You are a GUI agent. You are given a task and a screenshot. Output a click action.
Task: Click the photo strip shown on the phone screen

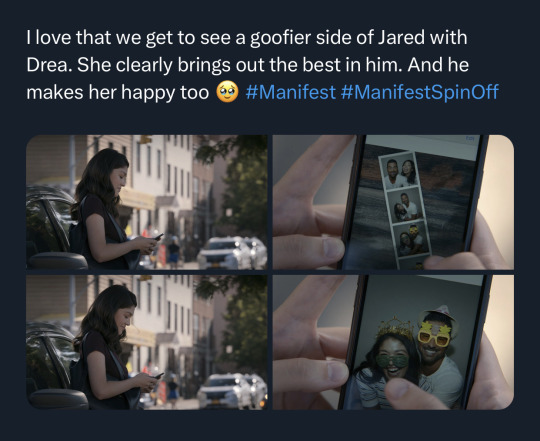pyautogui.click(x=405, y=209)
